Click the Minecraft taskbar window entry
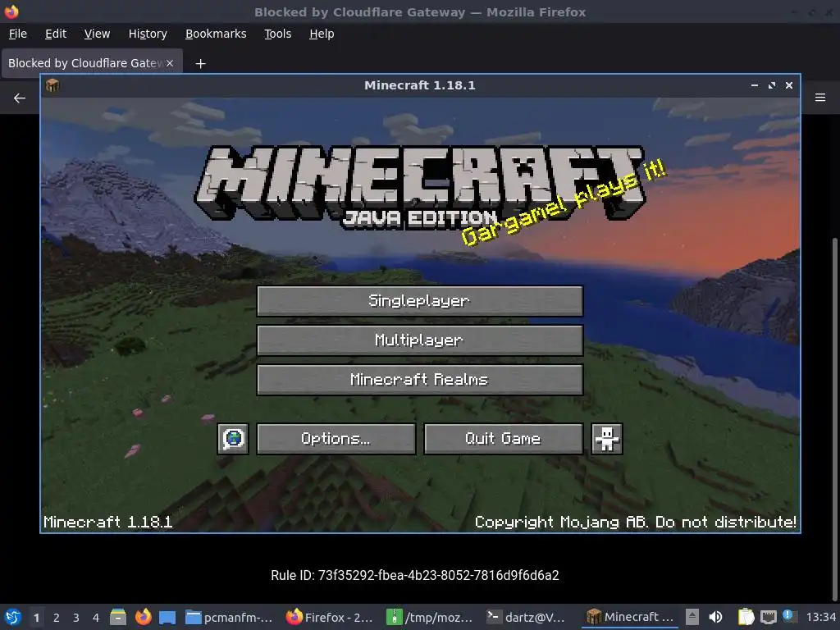 pyautogui.click(x=630, y=617)
